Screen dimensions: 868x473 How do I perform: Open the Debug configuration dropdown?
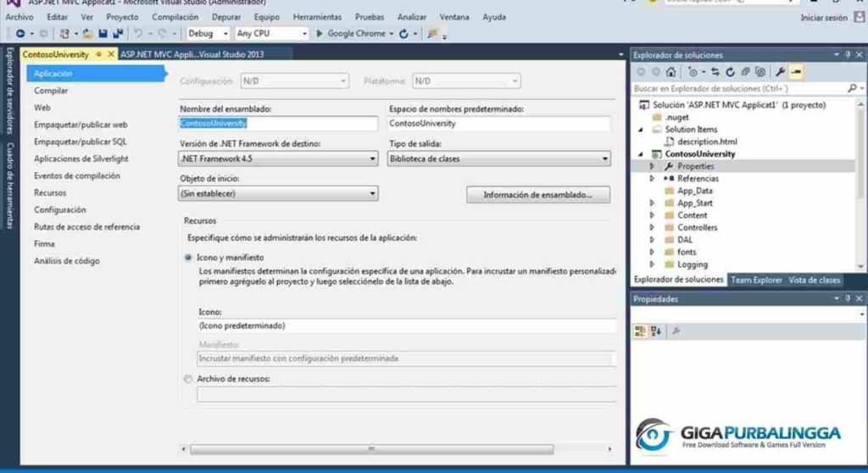pyautogui.click(x=208, y=34)
